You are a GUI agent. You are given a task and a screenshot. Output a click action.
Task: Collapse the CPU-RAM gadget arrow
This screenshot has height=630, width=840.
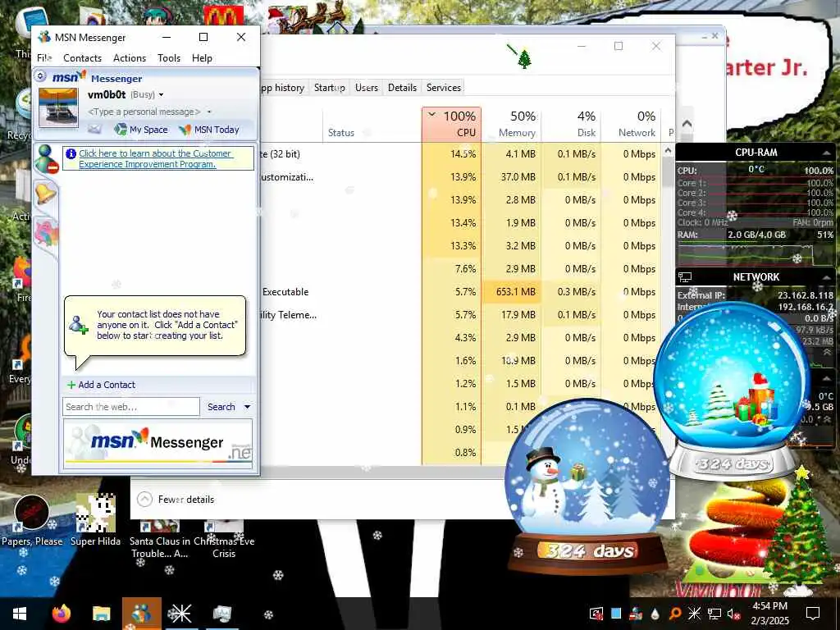pyautogui.click(x=827, y=153)
